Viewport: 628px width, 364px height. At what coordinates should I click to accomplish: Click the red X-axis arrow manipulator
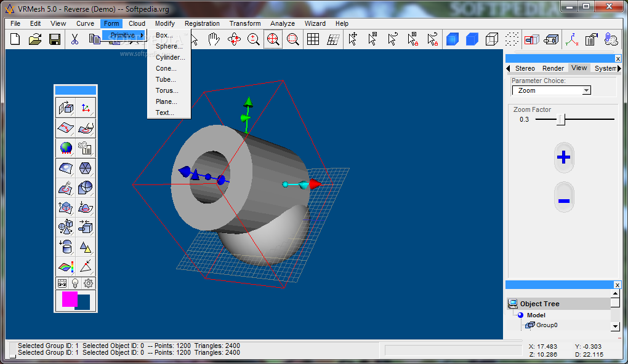pyautogui.click(x=316, y=184)
